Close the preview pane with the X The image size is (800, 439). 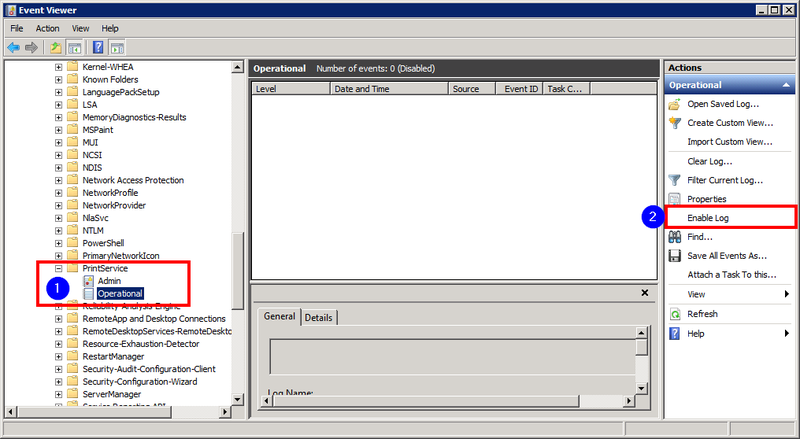[644, 293]
